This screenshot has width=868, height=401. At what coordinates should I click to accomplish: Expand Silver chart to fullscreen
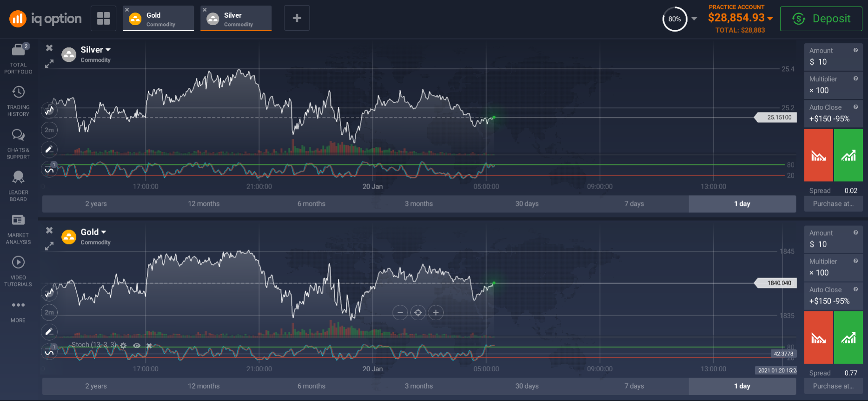[49, 64]
